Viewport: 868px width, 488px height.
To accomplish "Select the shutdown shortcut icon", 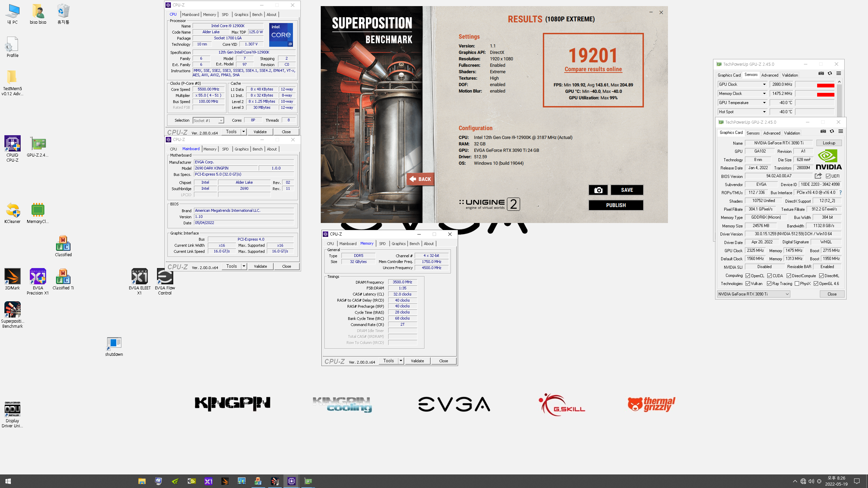I will click(x=114, y=346).
